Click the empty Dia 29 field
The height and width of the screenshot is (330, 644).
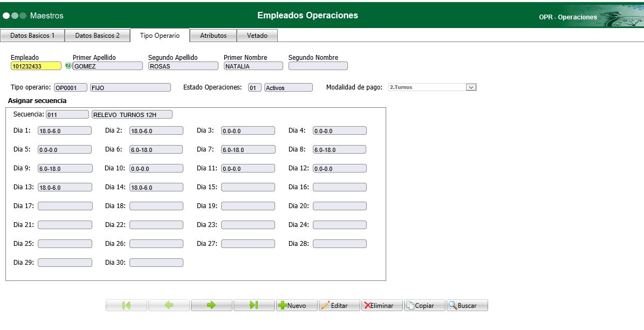[65, 263]
